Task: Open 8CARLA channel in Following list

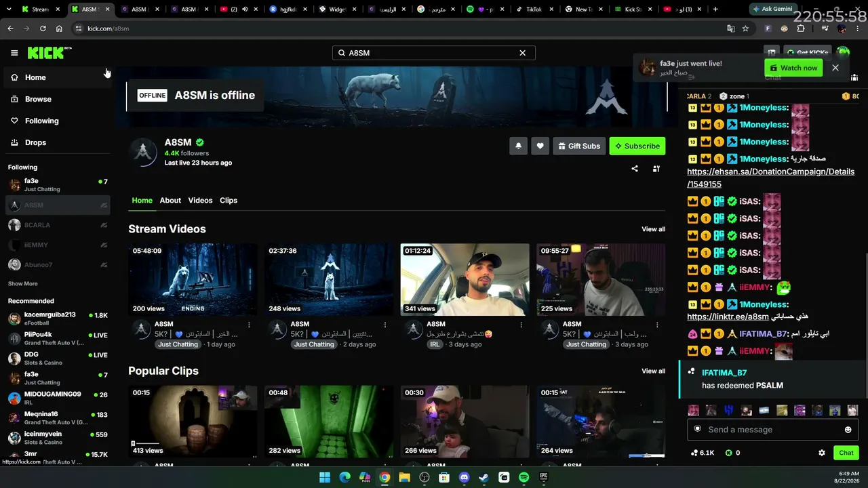Action: 57,225
